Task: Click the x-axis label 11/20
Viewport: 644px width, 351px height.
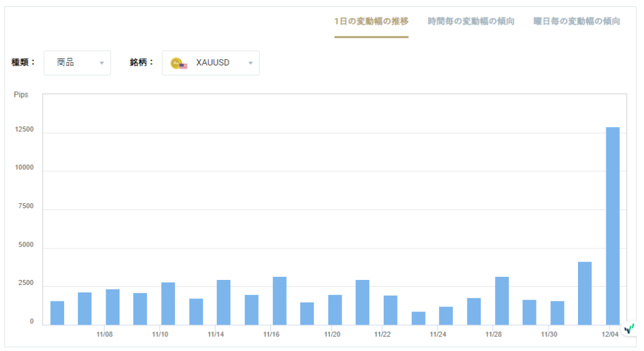Action: [x=332, y=334]
